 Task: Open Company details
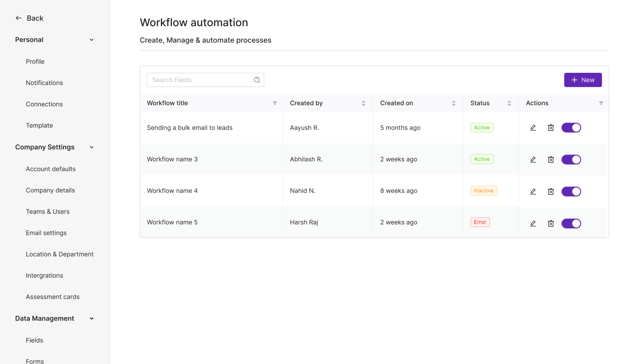pos(50,190)
